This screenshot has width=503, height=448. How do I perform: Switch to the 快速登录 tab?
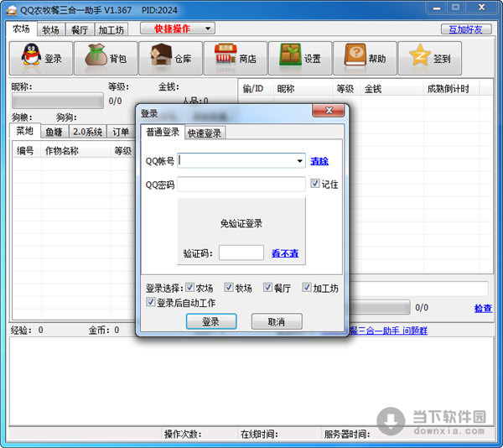[x=205, y=133]
